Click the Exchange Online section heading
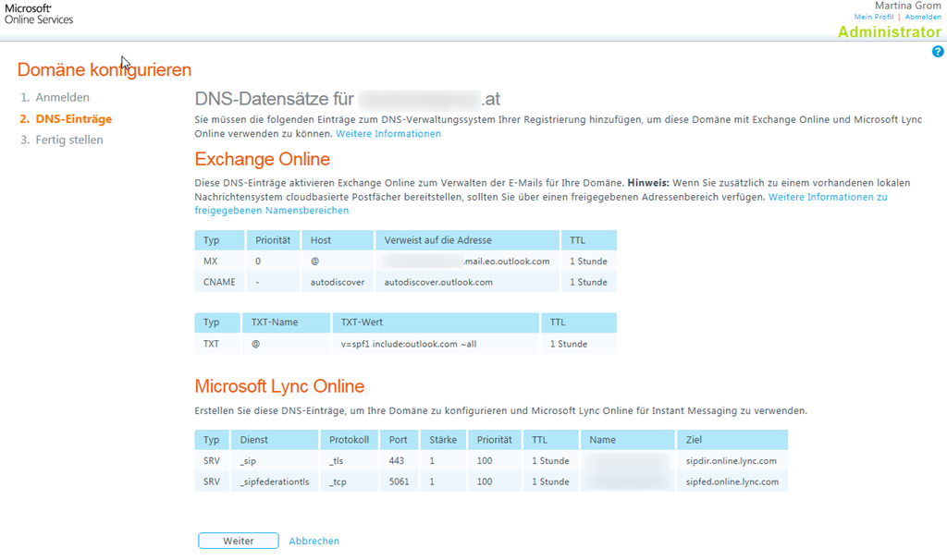The width and height of the screenshot is (947, 560). pos(262,159)
